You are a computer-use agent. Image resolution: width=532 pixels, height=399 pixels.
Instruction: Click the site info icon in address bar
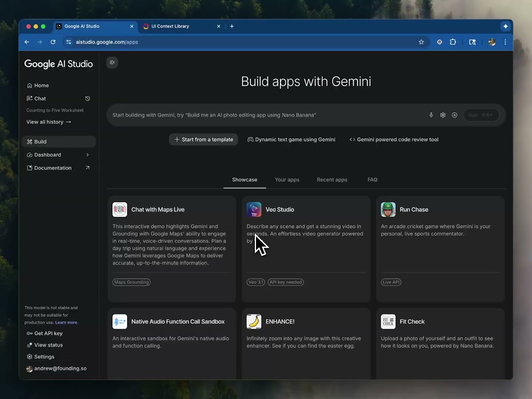[x=69, y=42]
